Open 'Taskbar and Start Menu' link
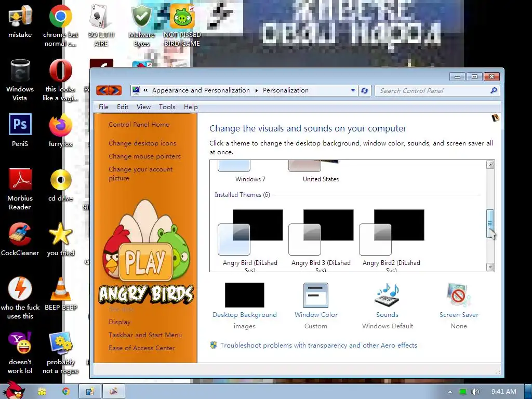The width and height of the screenshot is (532, 399). click(x=145, y=335)
